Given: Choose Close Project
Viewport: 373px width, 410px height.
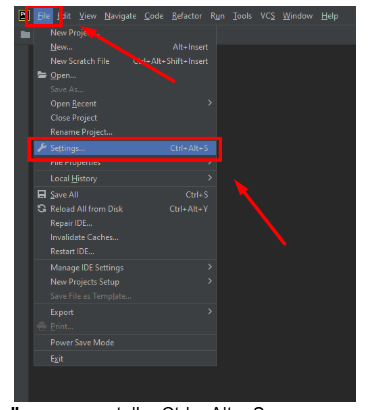Looking at the screenshot, I should point(125,118).
